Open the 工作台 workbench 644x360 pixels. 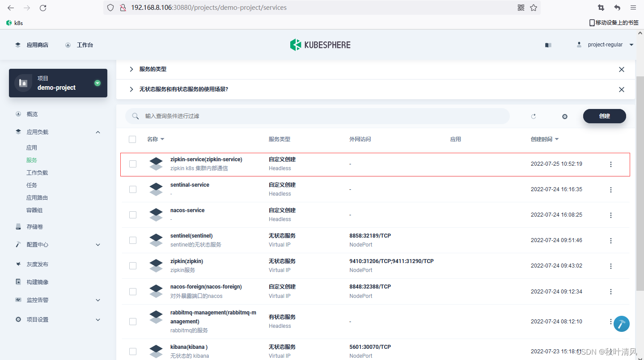(79, 45)
